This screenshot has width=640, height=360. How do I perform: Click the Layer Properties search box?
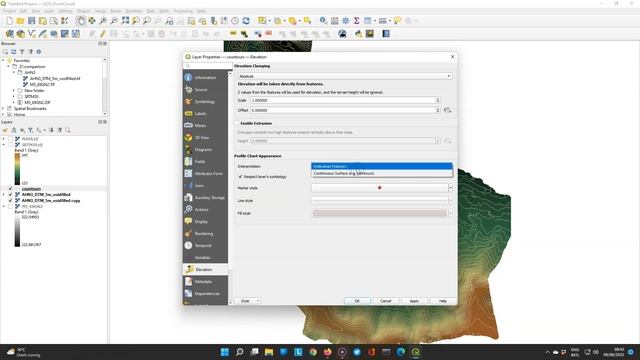[208, 66]
